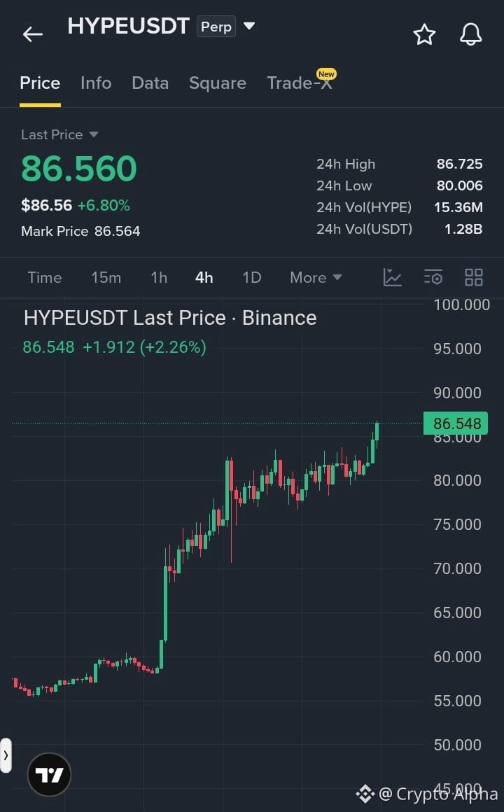Click the 24h Vol(USDT) value 1.28B

[463, 229]
